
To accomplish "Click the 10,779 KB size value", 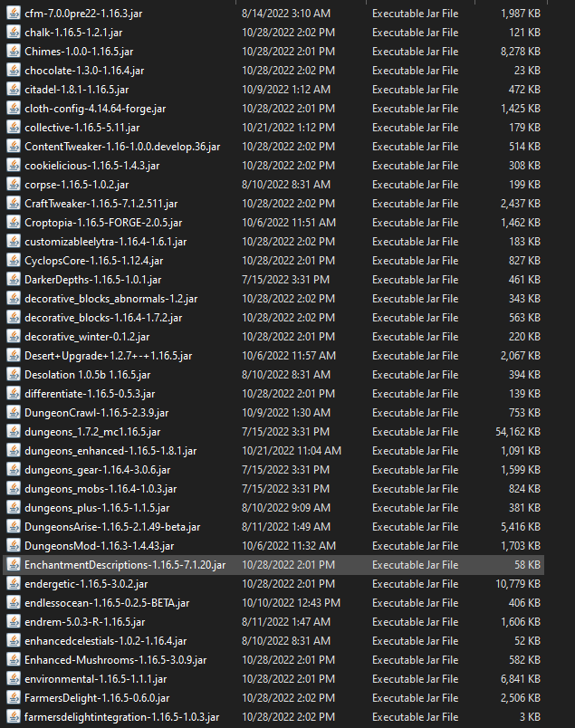I will [x=518, y=584].
